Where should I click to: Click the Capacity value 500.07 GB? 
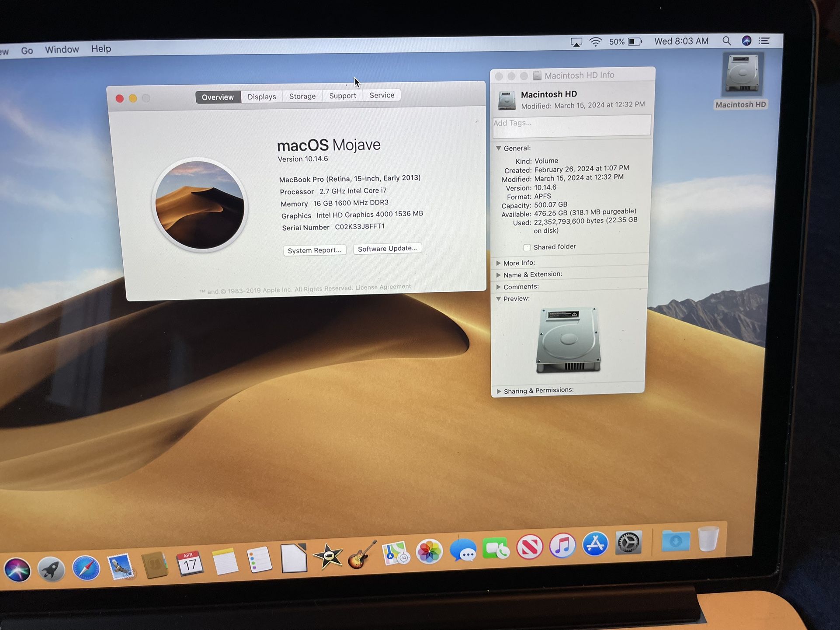[551, 204]
